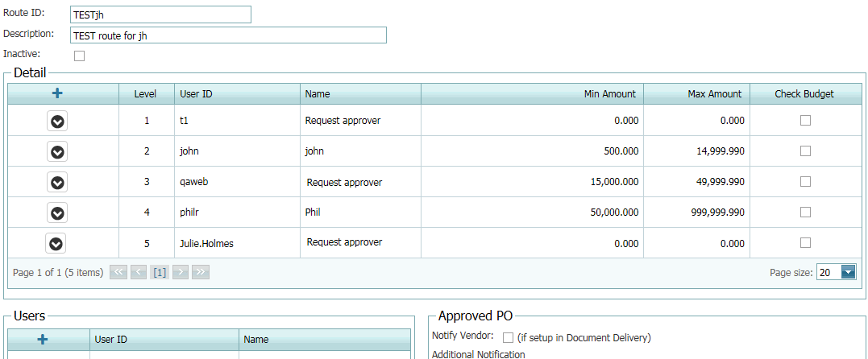
Task: Click the Max Amount column header
Action: [x=714, y=94]
